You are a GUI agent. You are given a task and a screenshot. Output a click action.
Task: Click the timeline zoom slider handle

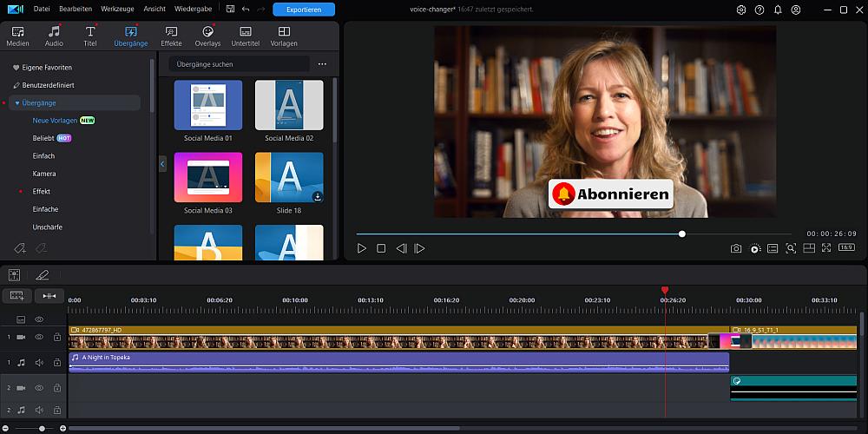pos(41,429)
